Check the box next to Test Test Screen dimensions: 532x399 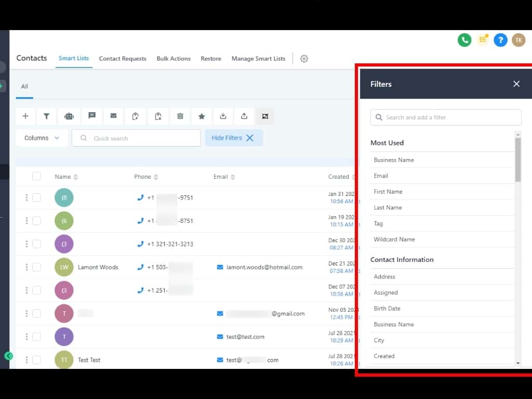[36, 360]
